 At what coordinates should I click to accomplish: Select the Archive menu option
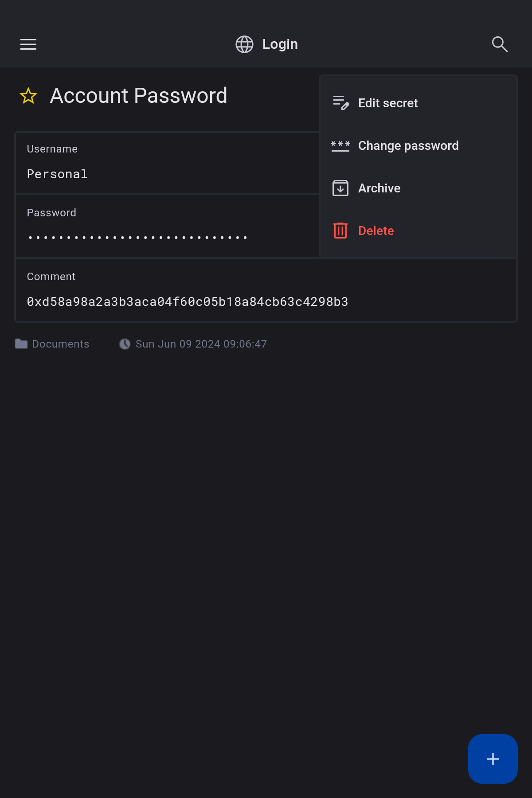(379, 188)
